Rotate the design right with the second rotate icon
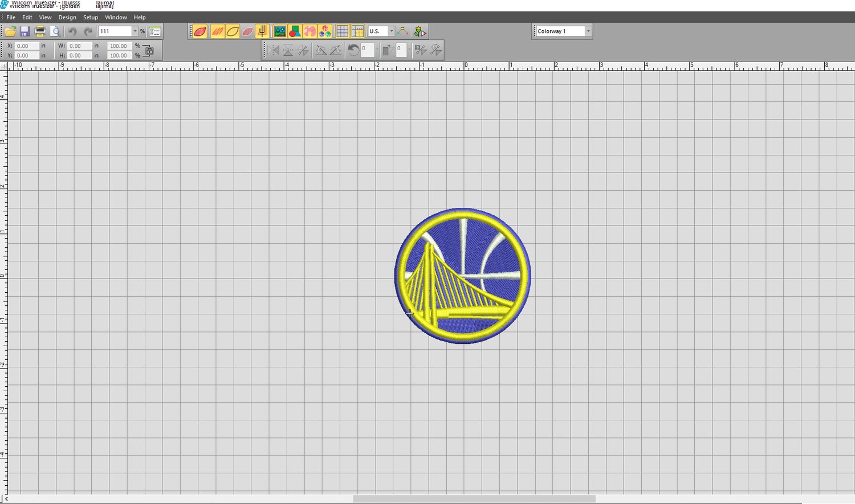855x504 pixels. [336, 50]
